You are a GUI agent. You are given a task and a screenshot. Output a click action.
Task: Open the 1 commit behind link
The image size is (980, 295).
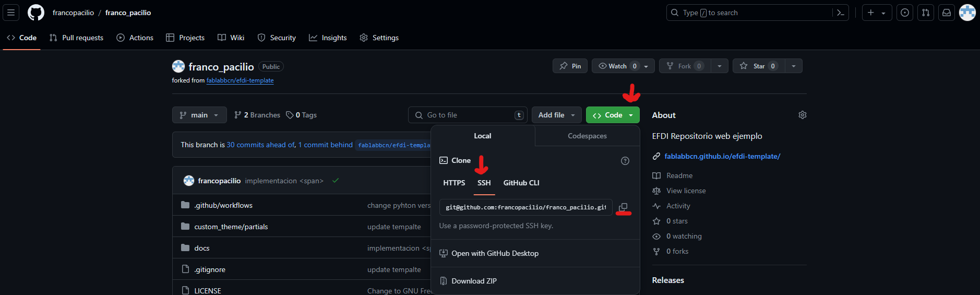[326, 145]
